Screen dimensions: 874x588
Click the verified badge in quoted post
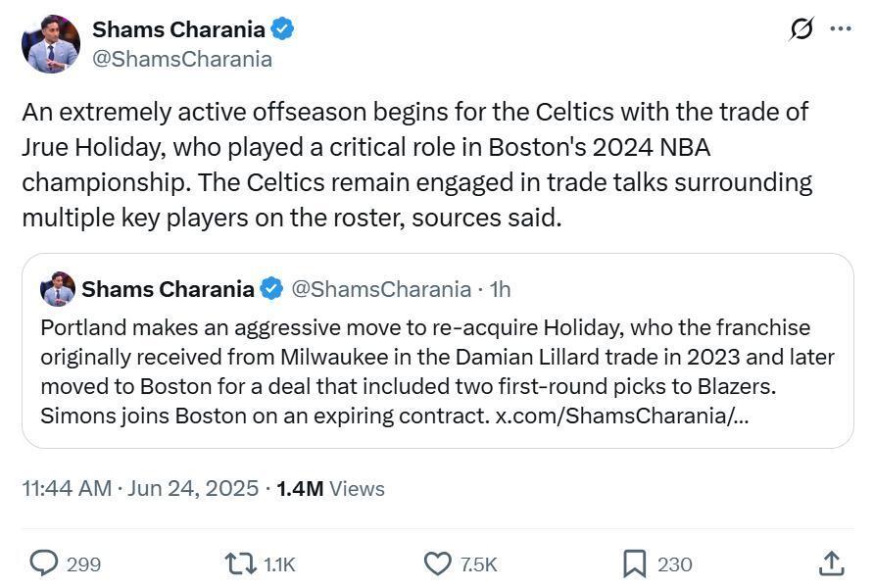click(x=272, y=289)
